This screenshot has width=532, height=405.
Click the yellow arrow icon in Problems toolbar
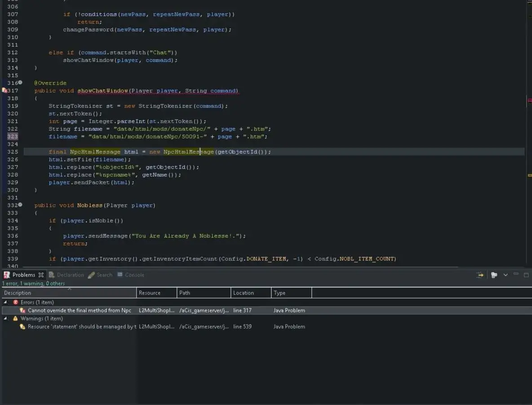[480, 275]
